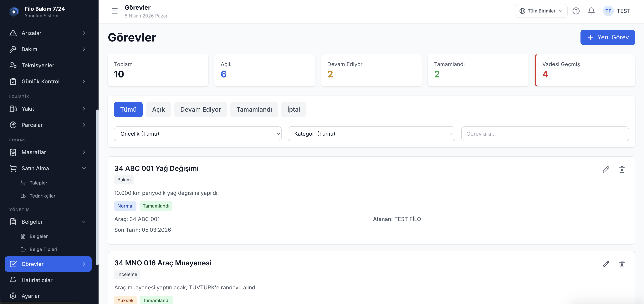Viewport: 644px width, 304px height.
Task: Click the Yeni Görev button
Action: click(x=607, y=37)
